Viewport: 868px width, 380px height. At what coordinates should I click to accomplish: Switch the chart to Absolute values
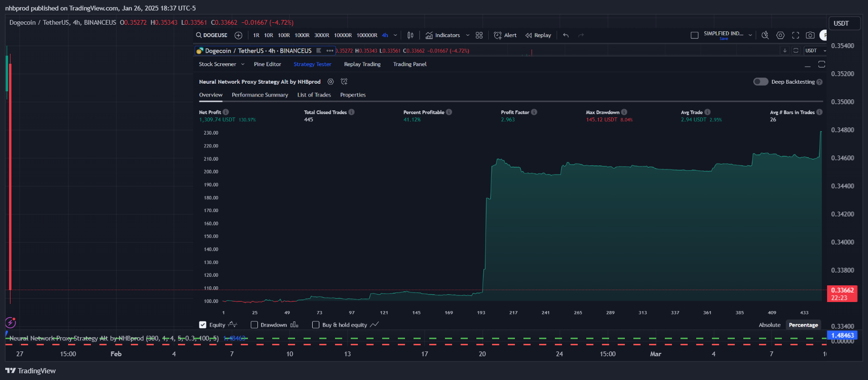coord(769,325)
